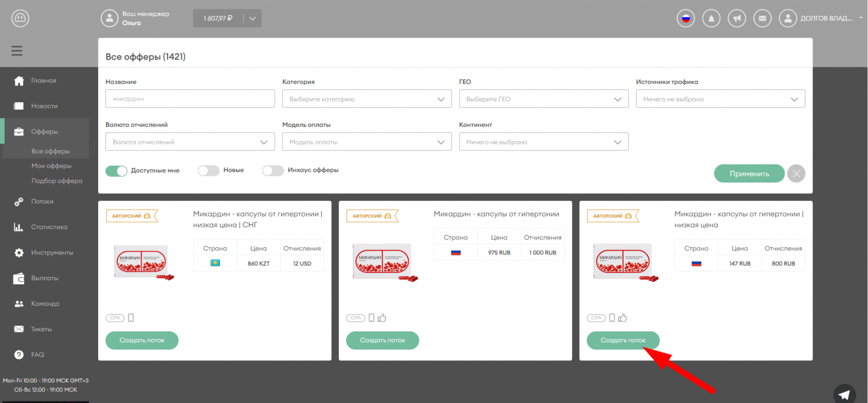This screenshot has height=403, width=868.
Task: Click the Команда people icon
Action: click(x=19, y=304)
